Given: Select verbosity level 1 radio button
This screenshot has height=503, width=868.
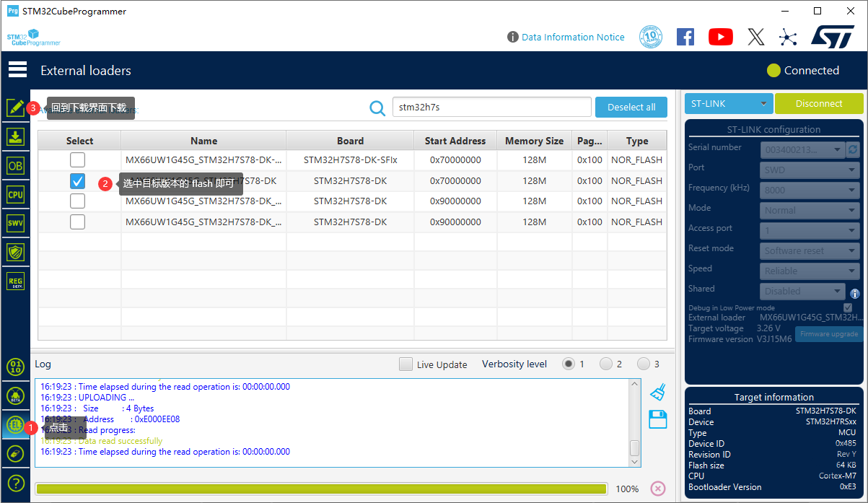Looking at the screenshot, I should [569, 364].
